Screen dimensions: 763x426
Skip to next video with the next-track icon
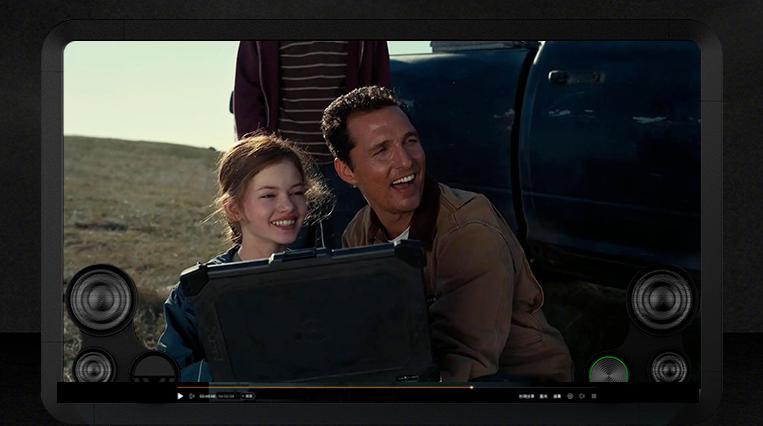191,396
